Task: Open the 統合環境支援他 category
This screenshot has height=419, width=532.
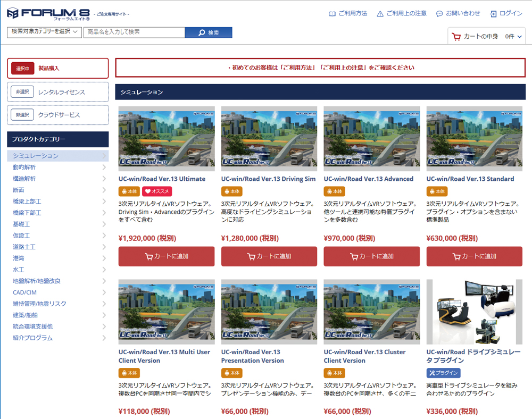Action: [x=57, y=326]
